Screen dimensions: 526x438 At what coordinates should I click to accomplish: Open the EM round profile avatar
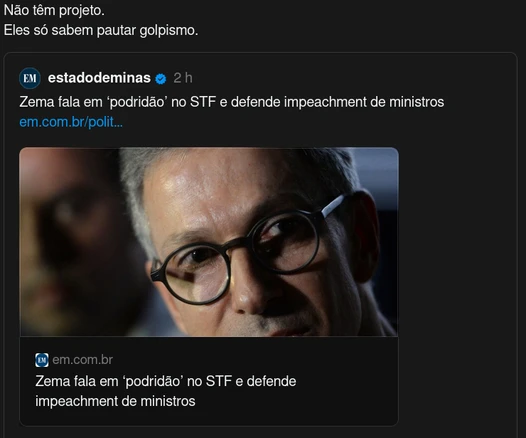(x=30, y=78)
